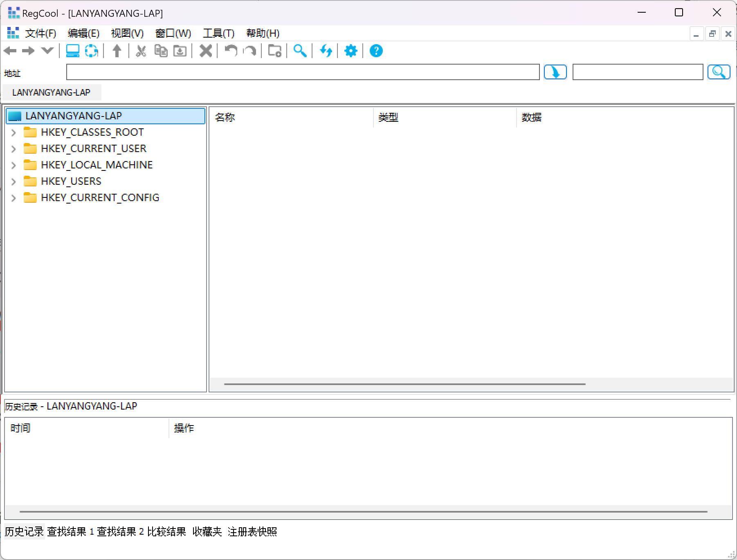This screenshot has height=560, width=737.
Task: Click the 数据 column header
Action: (625, 117)
